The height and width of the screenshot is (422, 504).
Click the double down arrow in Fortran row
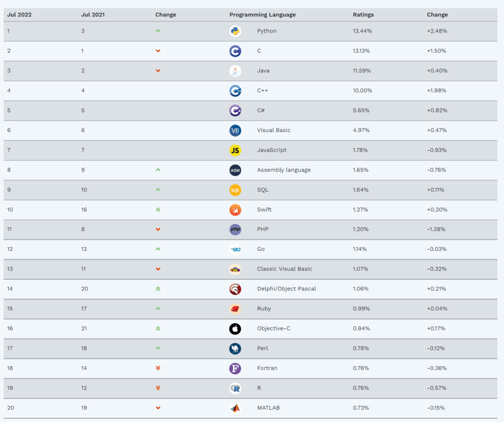click(x=158, y=368)
